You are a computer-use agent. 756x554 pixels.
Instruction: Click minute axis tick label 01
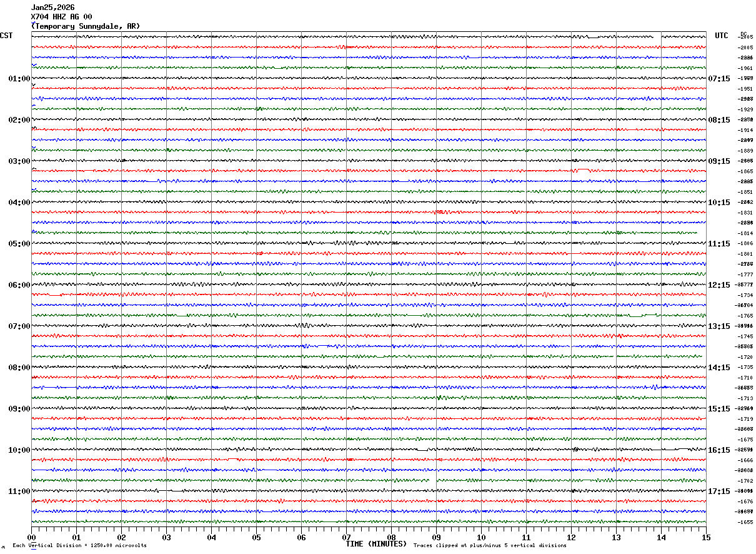(76, 537)
